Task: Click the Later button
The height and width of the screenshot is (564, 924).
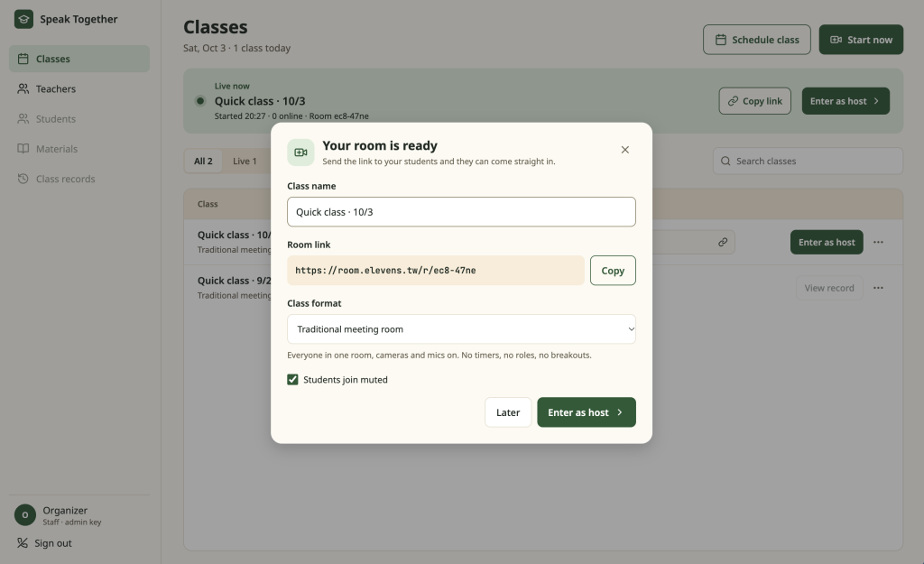Action: [508, 412]
